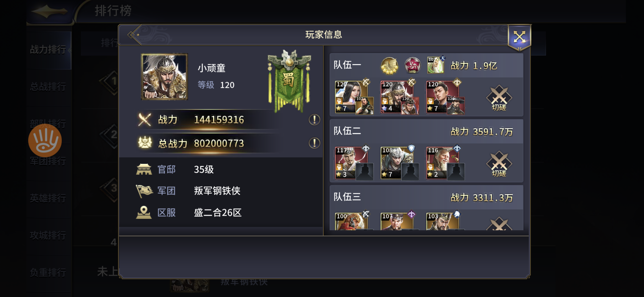Click the 总战力 info exclamation icon
644x297 pixels.
[x=314, y=143]
